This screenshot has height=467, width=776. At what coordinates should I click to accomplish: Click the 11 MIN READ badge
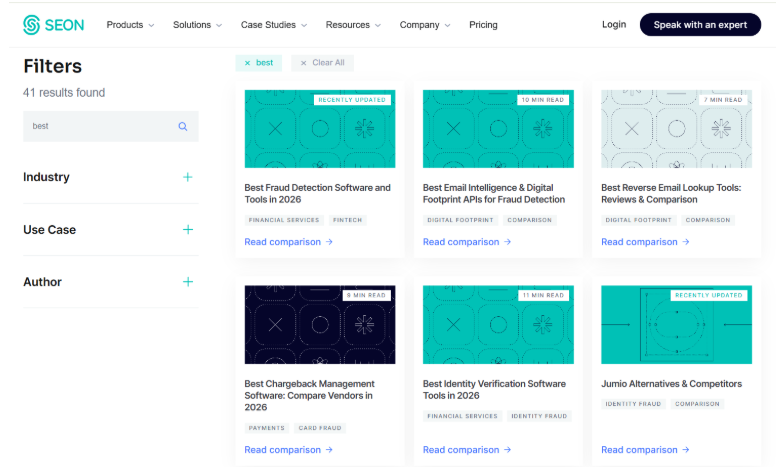pyautogui.click(x=543, y=295)
